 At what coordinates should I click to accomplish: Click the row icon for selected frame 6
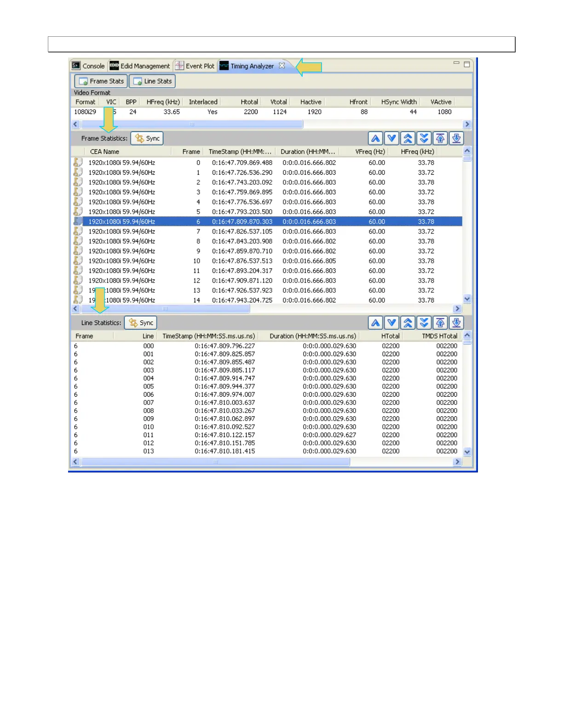(x=78, y=221)
